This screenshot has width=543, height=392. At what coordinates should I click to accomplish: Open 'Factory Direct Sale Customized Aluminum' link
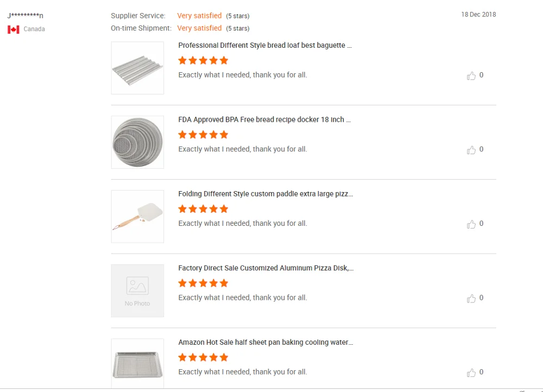click(266, 268)
